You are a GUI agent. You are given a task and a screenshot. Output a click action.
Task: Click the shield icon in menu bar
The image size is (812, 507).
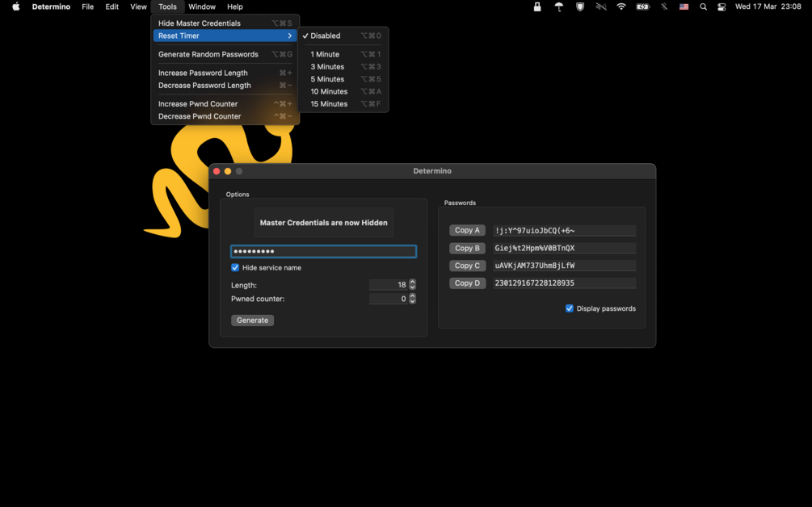pyautogui.click(x=580, y=6)
